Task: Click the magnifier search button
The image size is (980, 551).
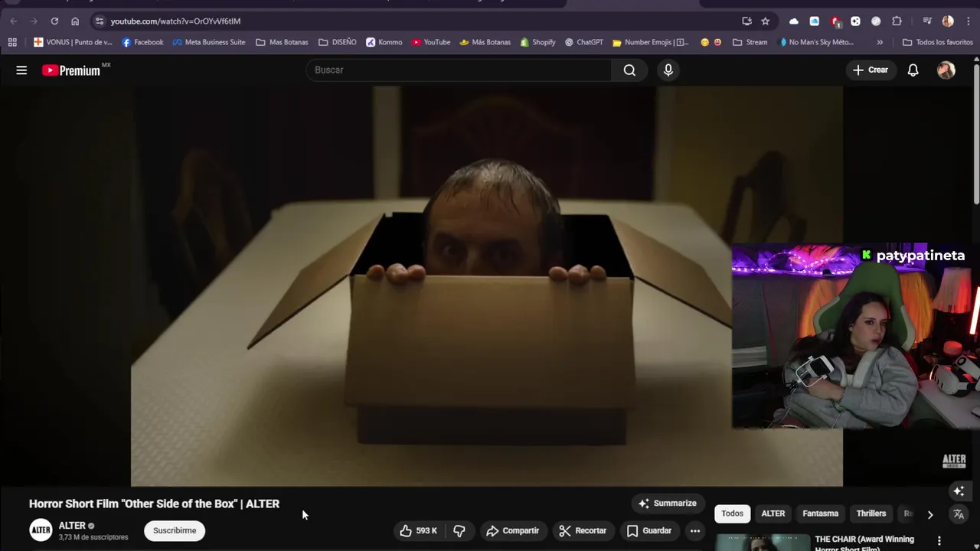Action: click(629, 70)
